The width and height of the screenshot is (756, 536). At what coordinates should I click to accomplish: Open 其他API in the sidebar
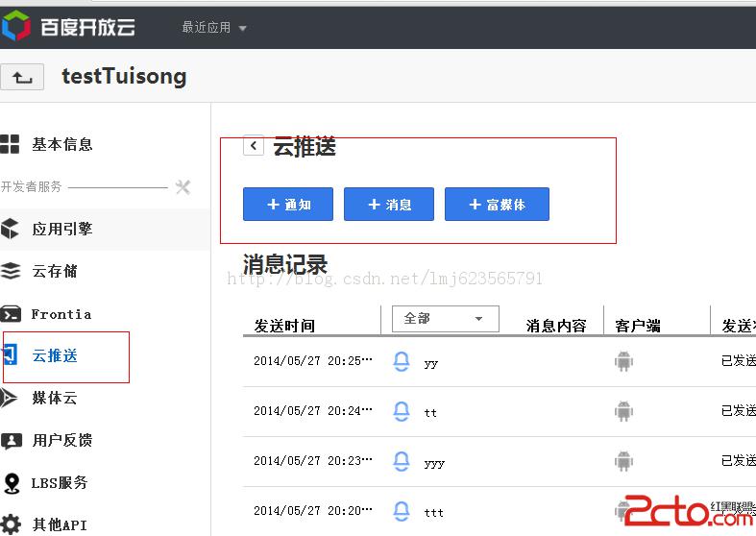pos(60,524)
